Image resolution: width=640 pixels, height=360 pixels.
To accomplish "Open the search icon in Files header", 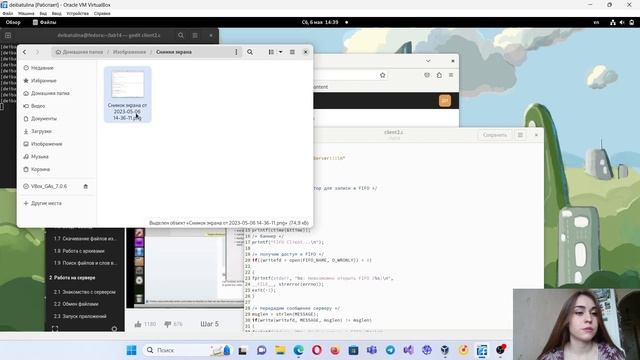I will (x=250, y=52).
